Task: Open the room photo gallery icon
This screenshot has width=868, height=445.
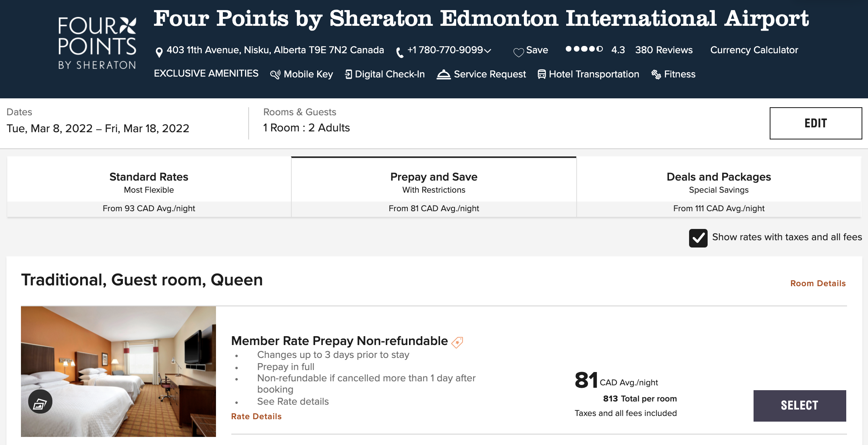Action: [40, 402]
